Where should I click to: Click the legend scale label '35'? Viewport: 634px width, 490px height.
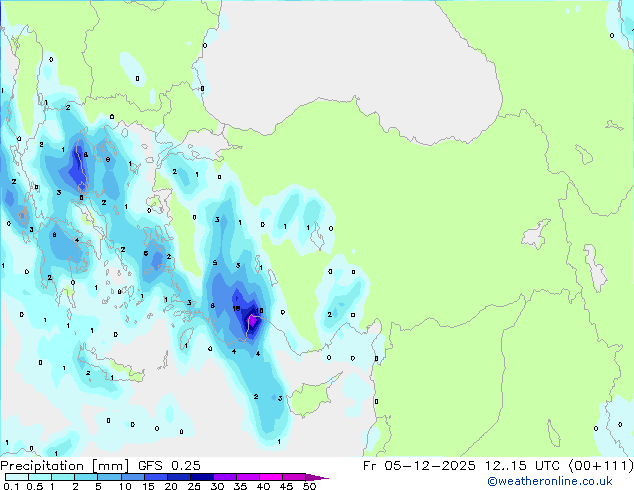click(240, 486)
